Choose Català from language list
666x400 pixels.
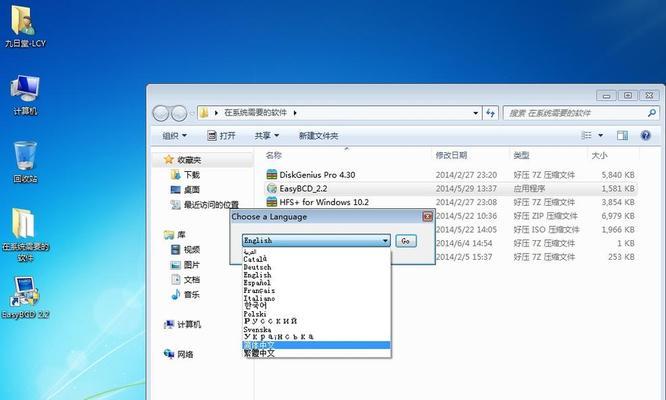coord(316,259)
